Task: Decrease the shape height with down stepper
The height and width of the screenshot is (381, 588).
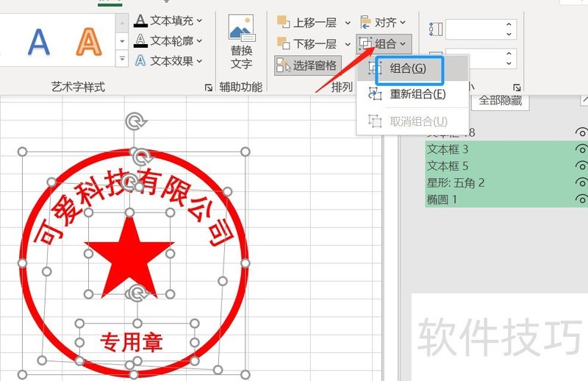Action: click(x=509, y=34)
